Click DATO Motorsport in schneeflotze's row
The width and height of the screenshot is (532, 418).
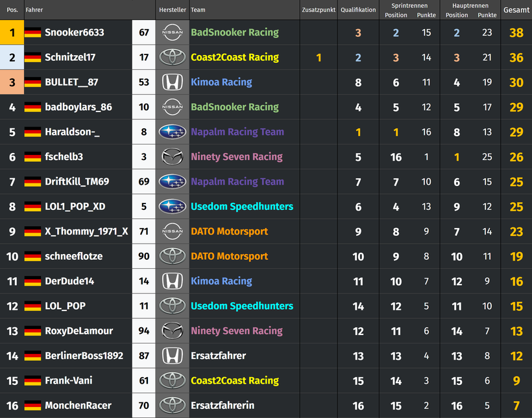pyautogui.click(x=230, y=256)
